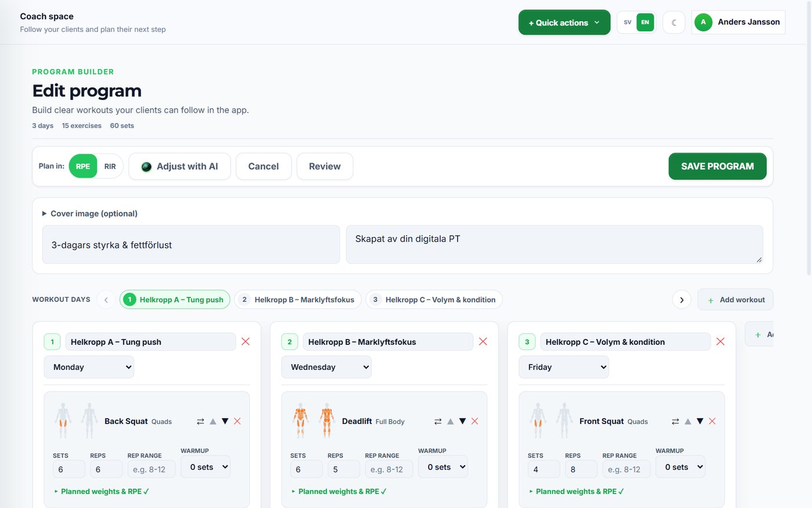Open the Back Squat warmup sets dropdown
Viewport: 812px width, 508px height.
[x=206, y=467]
